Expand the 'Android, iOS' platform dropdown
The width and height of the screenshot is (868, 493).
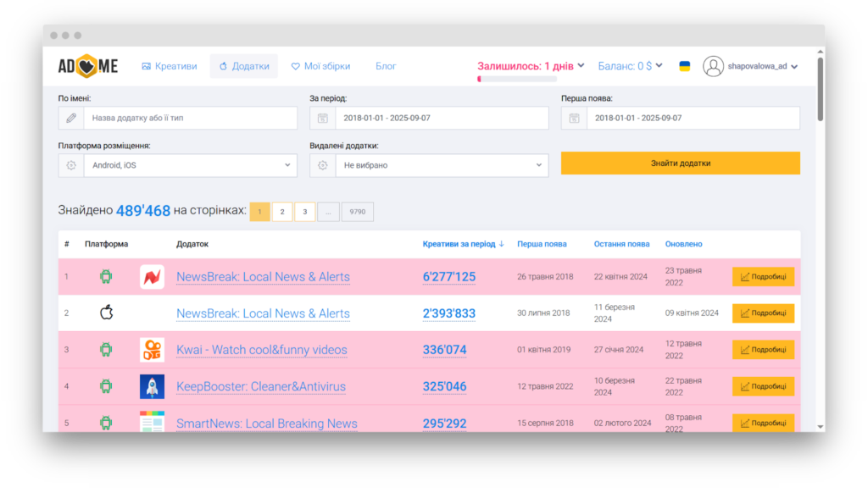pos(190,165)
